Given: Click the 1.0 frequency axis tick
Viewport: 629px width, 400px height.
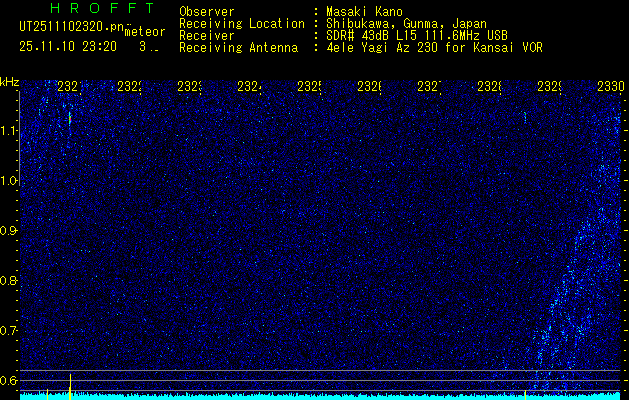Looking at the screenshot, I should click(x=9, y=181).
